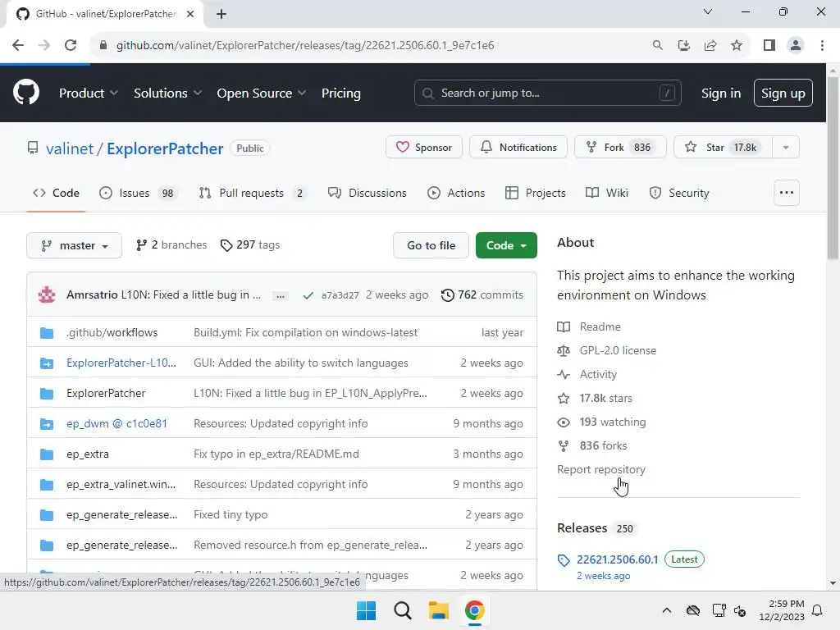
Task: Open File Explorer from the taskbar
Action: click(438, 610)
